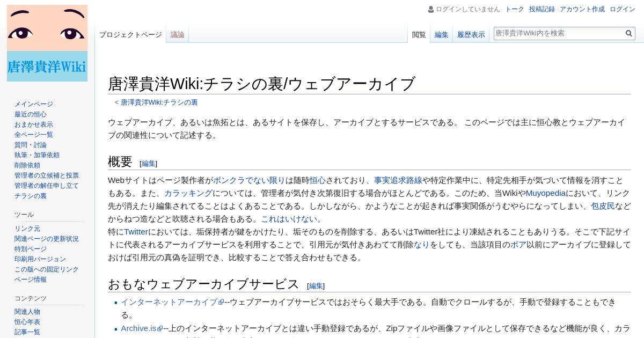
Task: Click ページ情報 in the sidebar
Action: tap(31, 280)
